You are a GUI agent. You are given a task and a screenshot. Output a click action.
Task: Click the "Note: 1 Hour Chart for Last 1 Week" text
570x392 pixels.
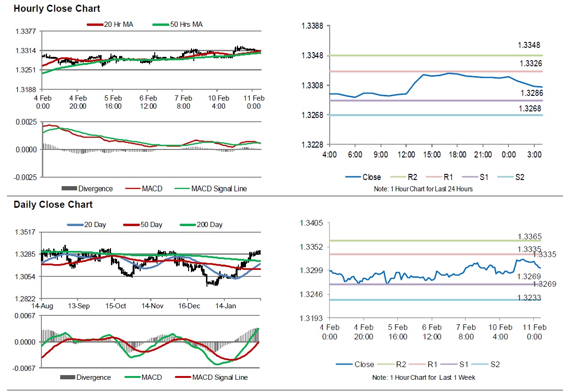(x=423, y=377)
